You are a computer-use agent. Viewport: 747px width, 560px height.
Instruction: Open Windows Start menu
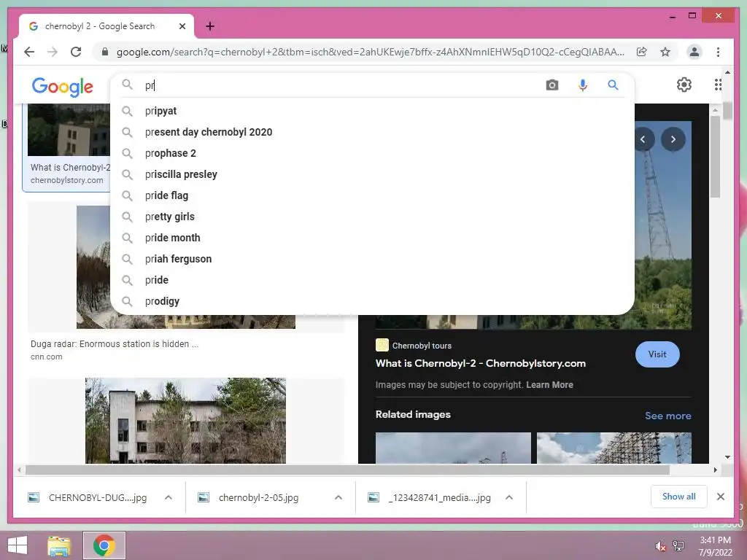point(18,545)
